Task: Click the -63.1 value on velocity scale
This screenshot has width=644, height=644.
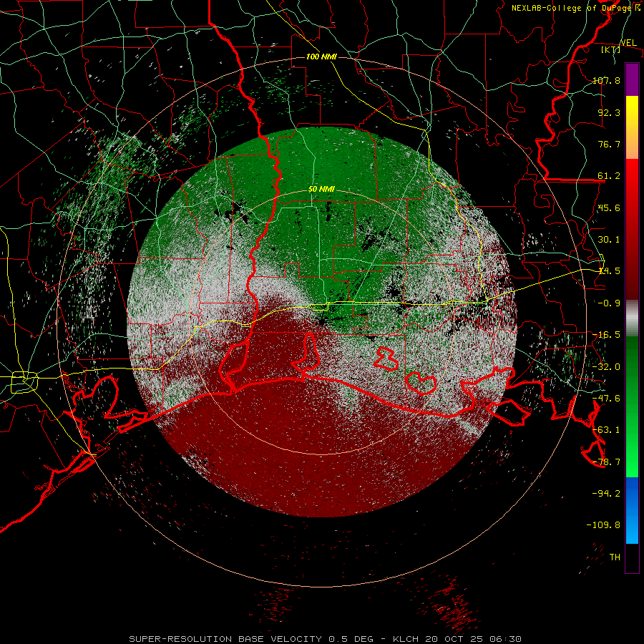Action: (606, 430)
